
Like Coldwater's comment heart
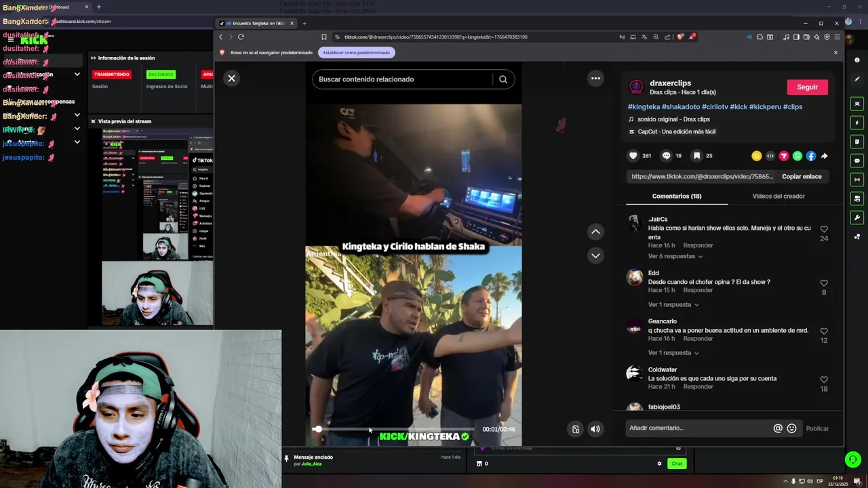point(824,380)
